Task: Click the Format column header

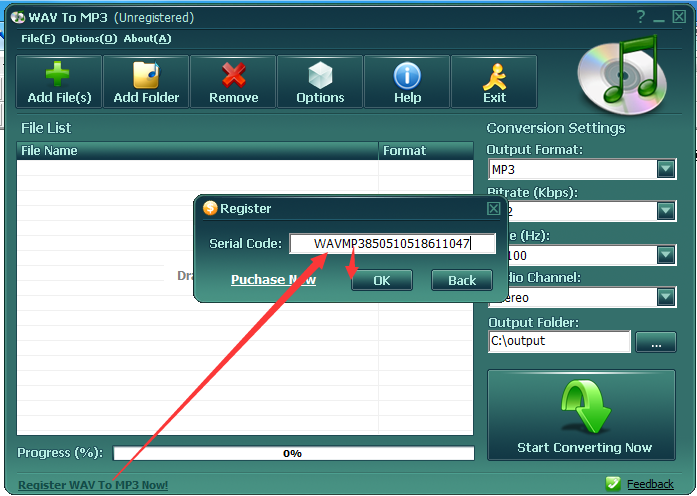Action: pos(426,151)
